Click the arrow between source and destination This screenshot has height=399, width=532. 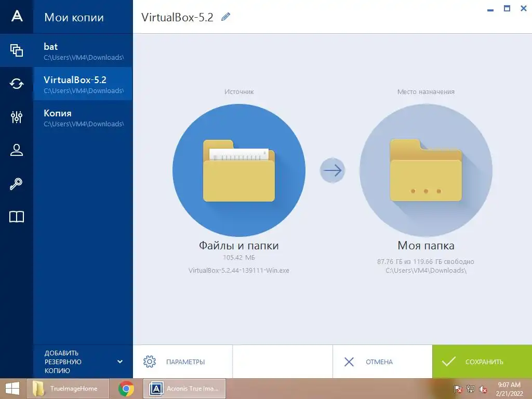332,170
